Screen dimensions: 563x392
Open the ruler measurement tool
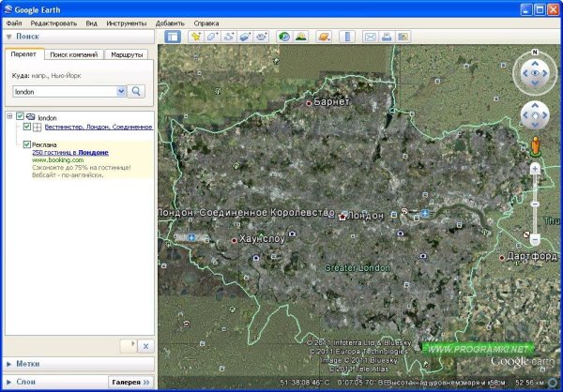(x=347, y=37)
